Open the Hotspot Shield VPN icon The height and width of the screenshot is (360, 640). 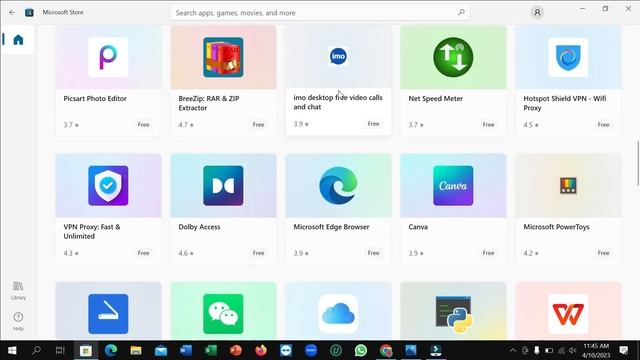568,57
